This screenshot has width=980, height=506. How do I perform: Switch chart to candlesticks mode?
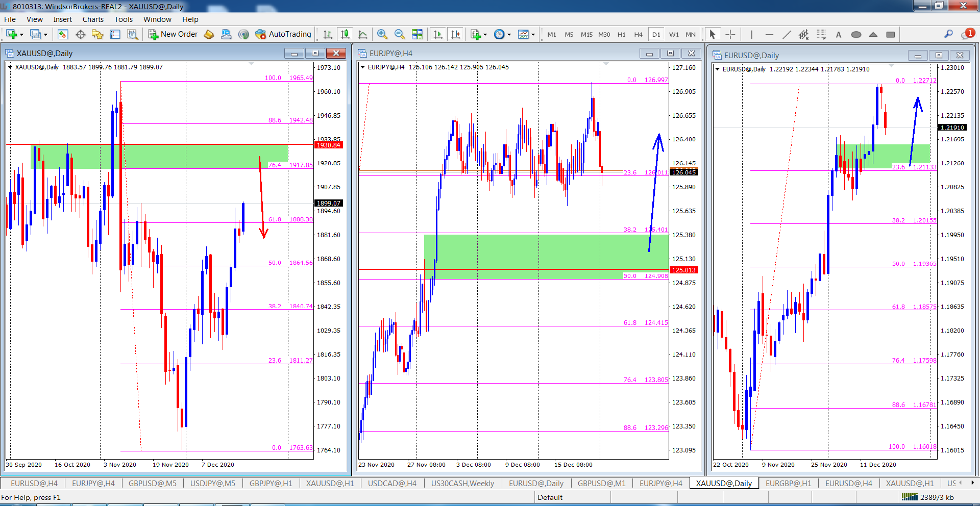pyautogui.click(x=345, y=34)
